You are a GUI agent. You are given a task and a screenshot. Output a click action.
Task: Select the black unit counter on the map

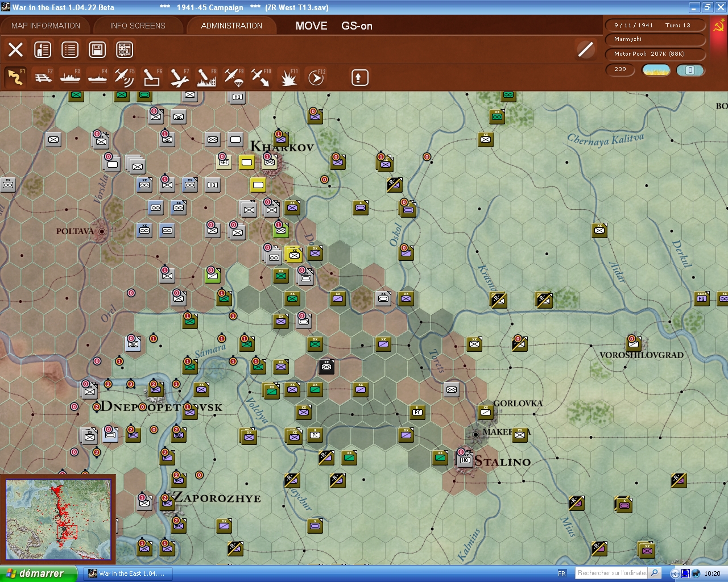click(x=326, y=367)
